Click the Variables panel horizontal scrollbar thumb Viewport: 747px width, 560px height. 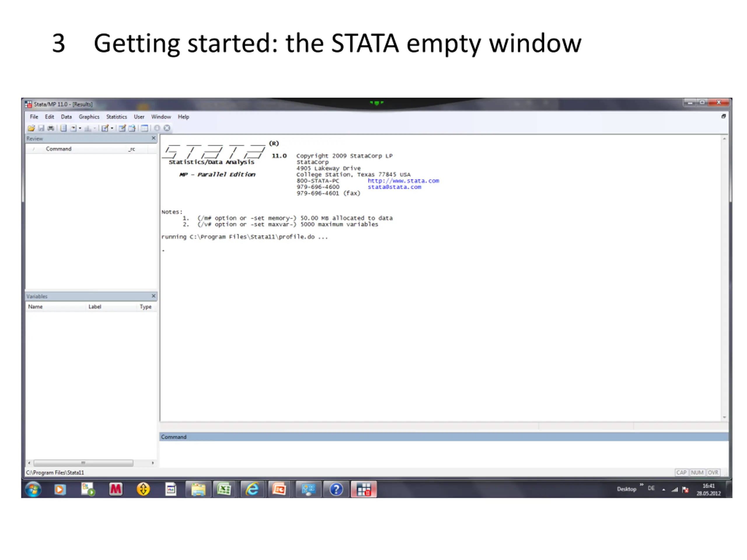coord(83,463)
